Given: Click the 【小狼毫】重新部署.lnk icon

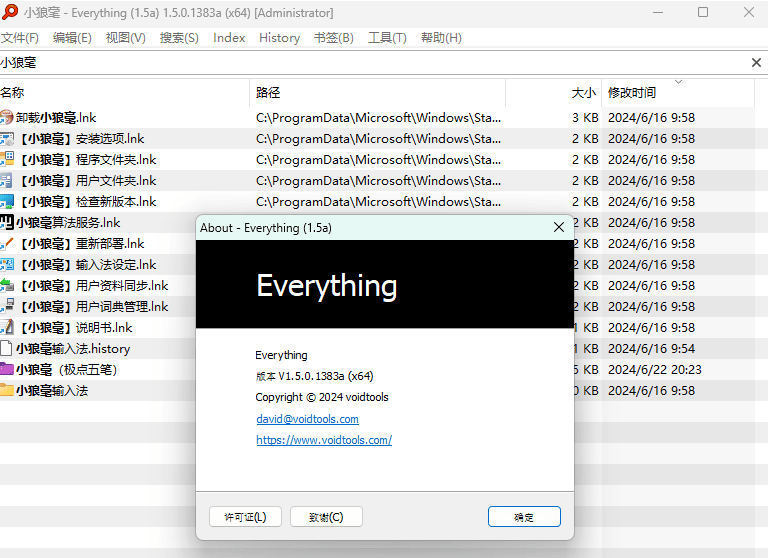Looking at the screenshot, I should pyautogui.click(x=7, y=244).
